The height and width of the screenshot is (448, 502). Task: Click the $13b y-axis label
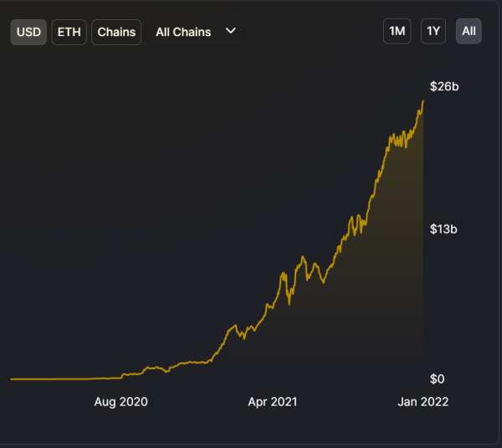pos(444,229)
